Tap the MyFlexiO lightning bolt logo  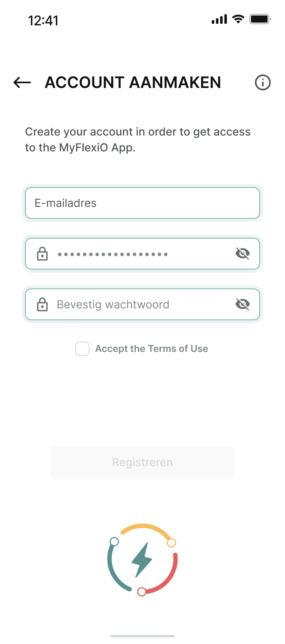(142, 560)
